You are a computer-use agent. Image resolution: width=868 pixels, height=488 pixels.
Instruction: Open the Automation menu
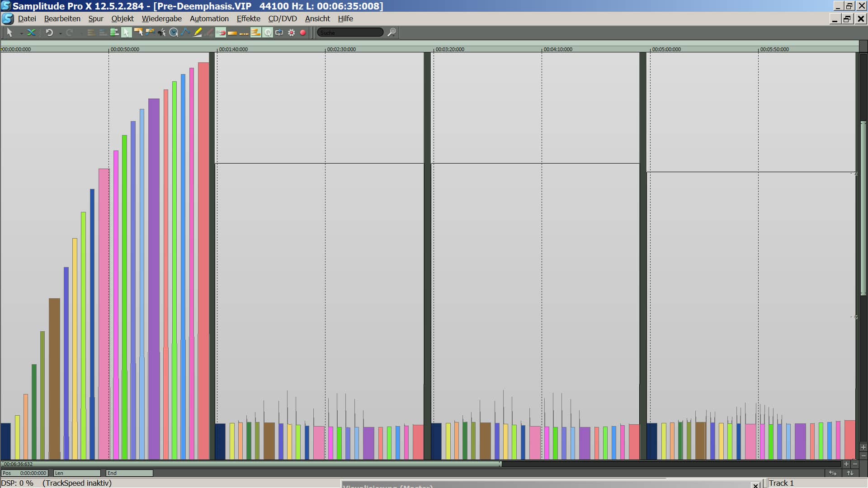pyautogui.click(x=209, y=19)
